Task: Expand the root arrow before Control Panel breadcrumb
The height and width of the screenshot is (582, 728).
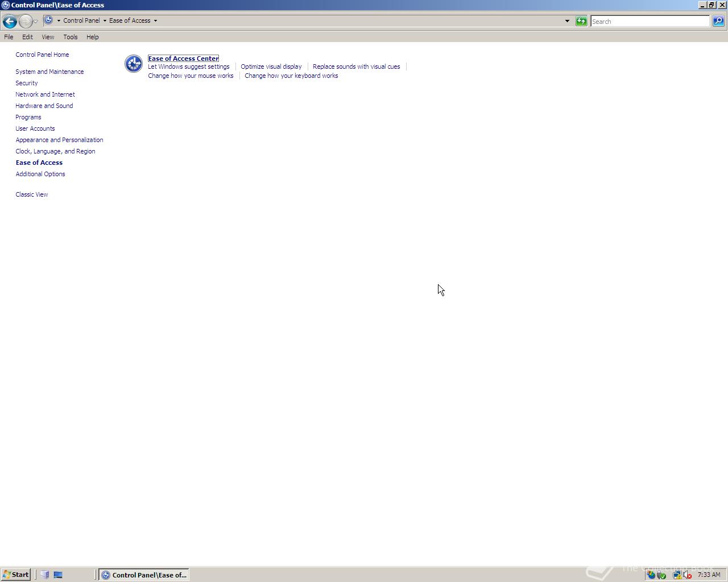Action: pos(59,20)
